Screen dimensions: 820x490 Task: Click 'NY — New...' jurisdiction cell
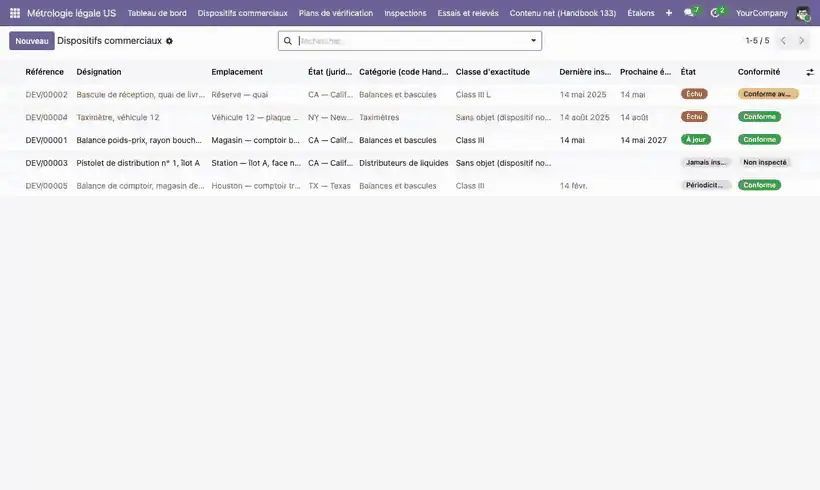(330, 118)
